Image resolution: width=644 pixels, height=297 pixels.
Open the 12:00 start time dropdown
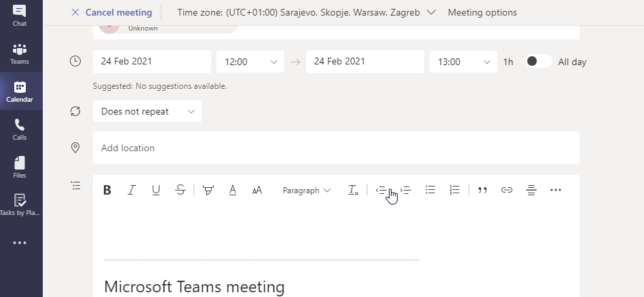pos(250,62)
